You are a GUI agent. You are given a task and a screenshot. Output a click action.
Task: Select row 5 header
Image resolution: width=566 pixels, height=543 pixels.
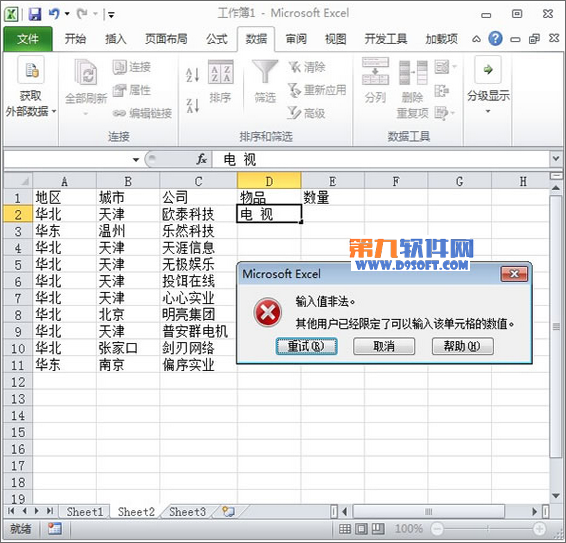18,265
